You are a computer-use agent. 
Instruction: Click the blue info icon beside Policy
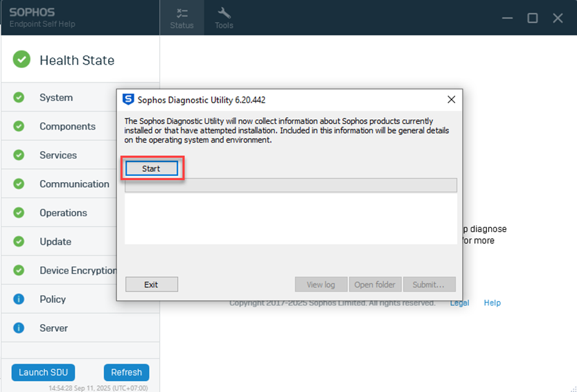tap(19, 299)
